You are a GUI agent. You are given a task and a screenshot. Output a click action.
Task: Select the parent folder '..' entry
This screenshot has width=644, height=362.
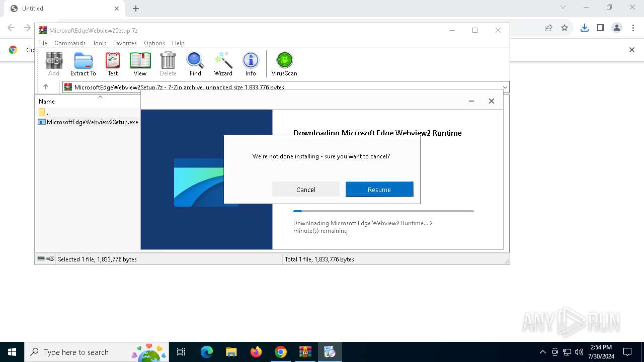pos(44,113)
